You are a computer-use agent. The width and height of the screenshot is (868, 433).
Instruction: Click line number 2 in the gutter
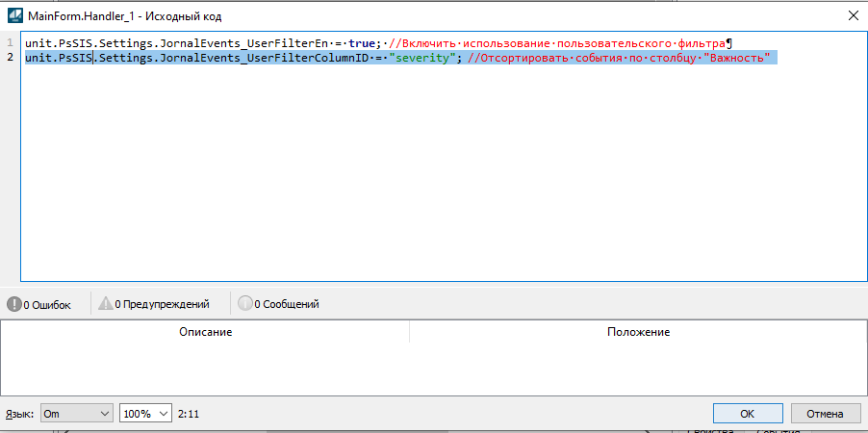pyautogui.click(x=10, y=59)
